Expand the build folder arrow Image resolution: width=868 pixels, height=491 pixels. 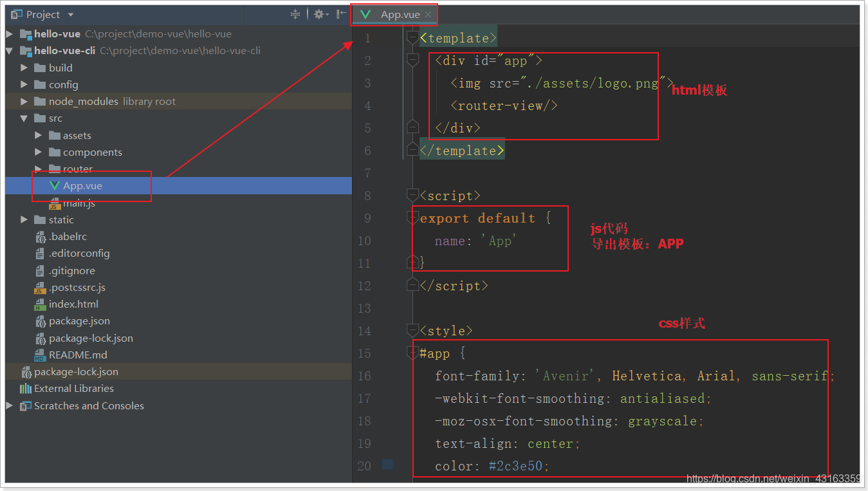[24, 68]
